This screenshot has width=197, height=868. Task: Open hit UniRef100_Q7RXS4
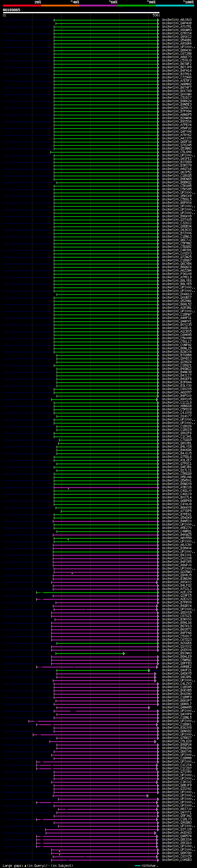[x=176, y=33]
